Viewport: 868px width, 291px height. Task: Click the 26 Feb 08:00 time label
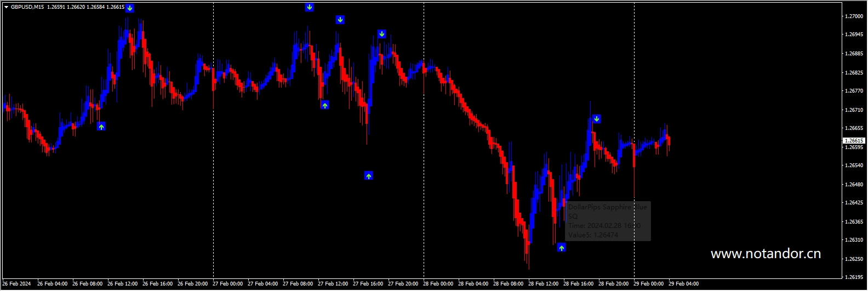(88, 284)
